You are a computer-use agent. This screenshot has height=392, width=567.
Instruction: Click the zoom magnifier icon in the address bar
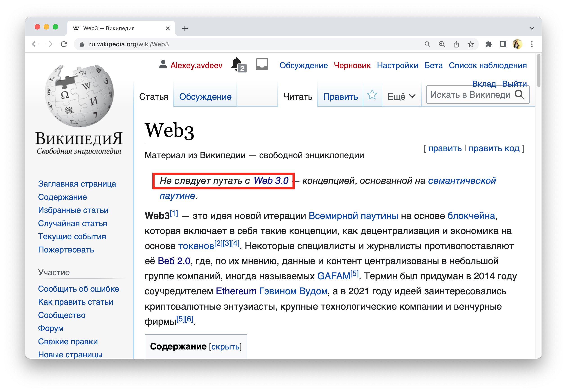[442, 44]
